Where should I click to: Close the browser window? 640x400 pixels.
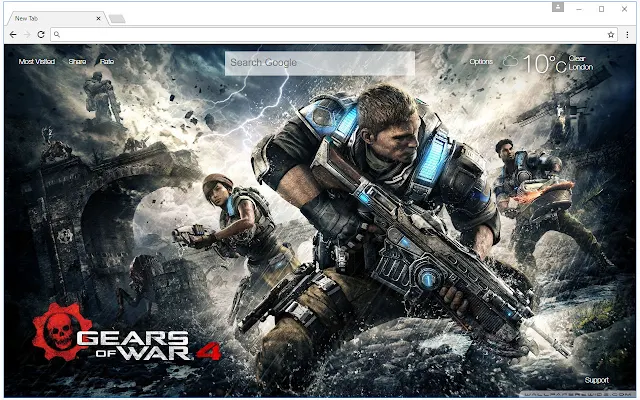[624, 9]
